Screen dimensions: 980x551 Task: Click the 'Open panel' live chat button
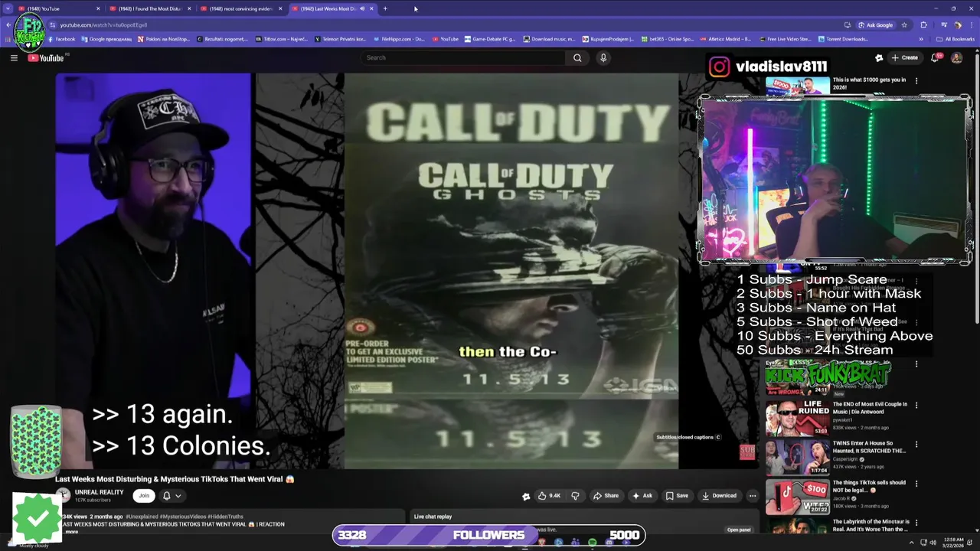[x=739, y=530]
